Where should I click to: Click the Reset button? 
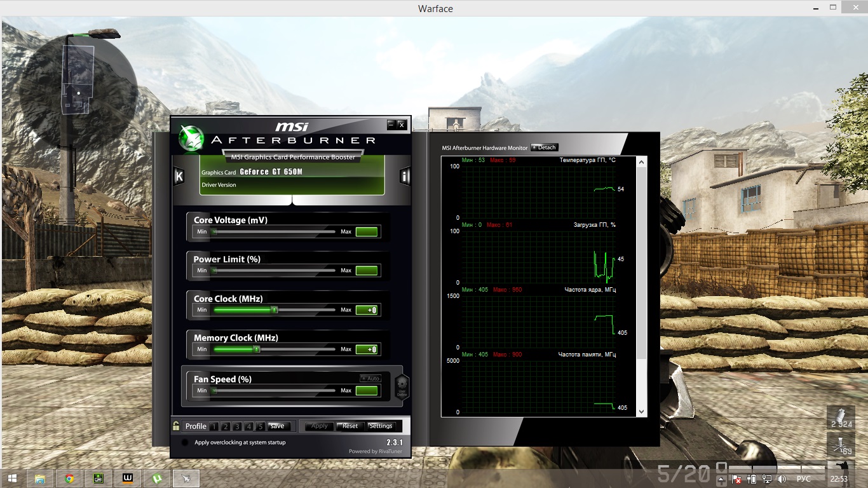[x=350, y=426]
